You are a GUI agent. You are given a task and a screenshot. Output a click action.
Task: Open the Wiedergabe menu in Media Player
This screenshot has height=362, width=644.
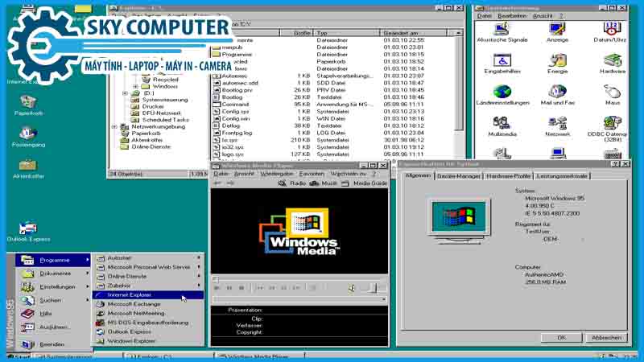(x=276, y=174)
